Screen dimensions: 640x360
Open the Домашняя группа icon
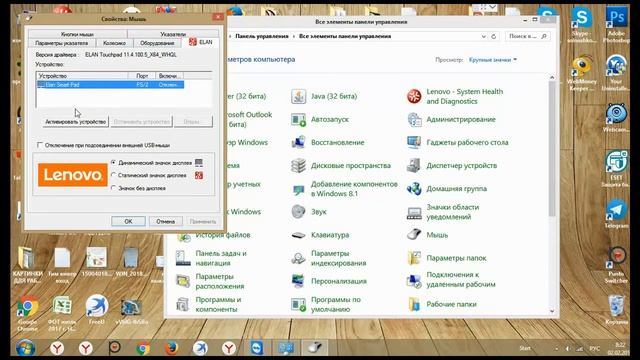coord(414,189)
